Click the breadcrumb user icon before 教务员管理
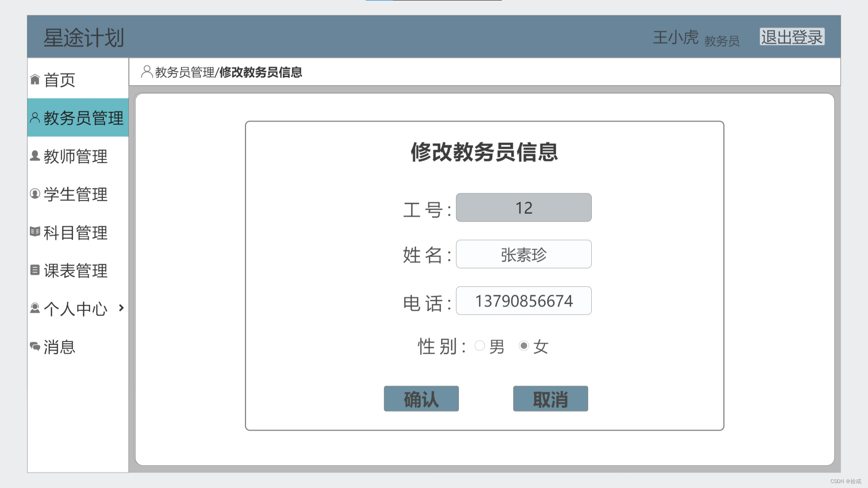The width and height of the screenshot is (868, 488). point(146,71)
